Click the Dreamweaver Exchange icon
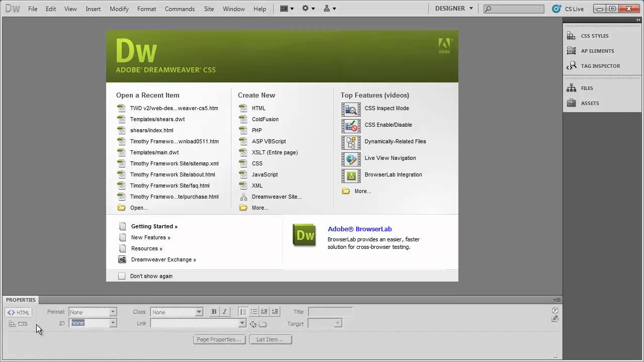 click(x=122, y=259)
